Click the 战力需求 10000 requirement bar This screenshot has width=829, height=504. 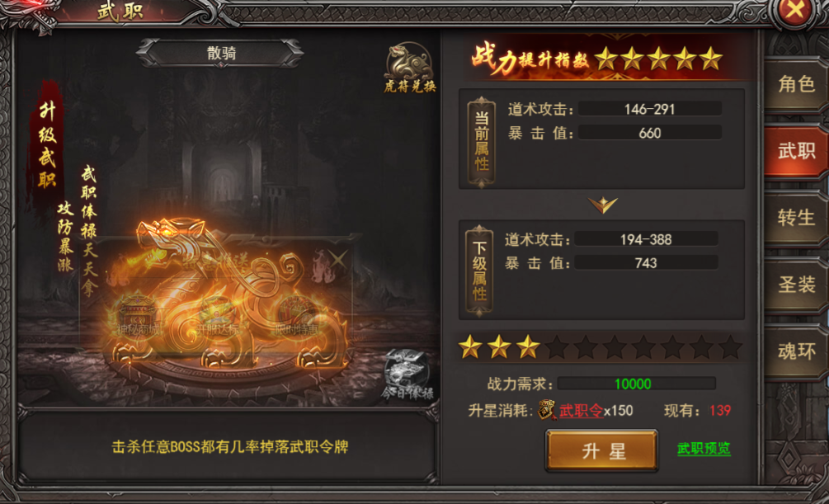tap(637, 384)
